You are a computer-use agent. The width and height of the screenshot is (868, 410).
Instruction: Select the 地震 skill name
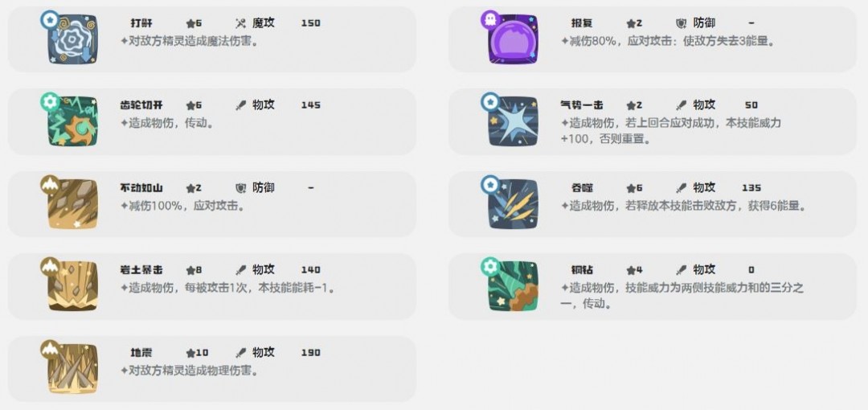coord(141,353)
